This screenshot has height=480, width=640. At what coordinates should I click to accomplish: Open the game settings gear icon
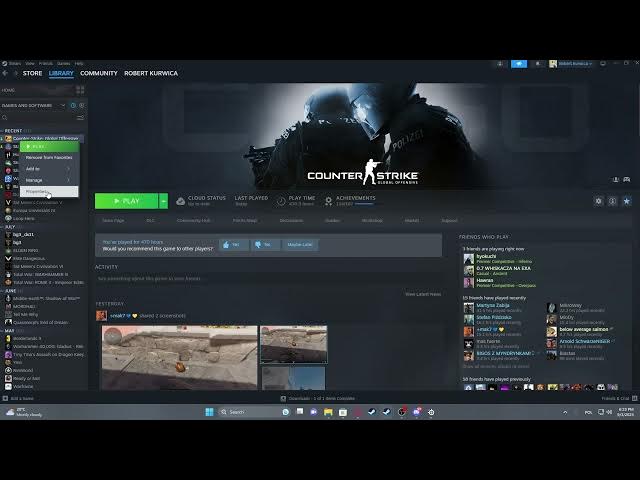[x=598, y=201]
